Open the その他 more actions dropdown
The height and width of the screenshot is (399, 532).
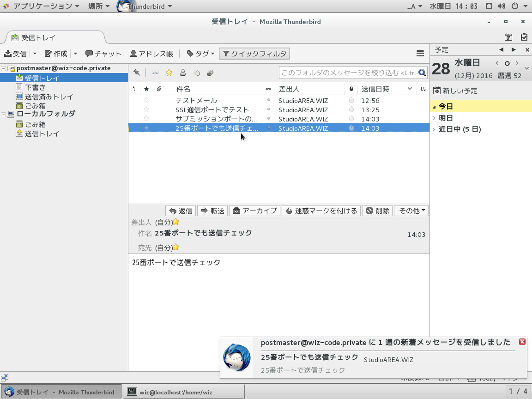click(x=411, y=211)
